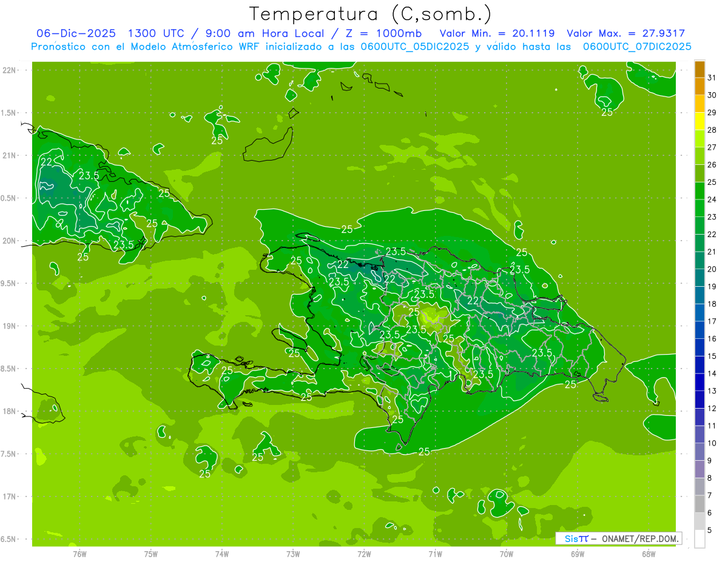The height and width of the screenshot is (562, 728).
Task: Click the legend value '31'
Action: click(712, 78)
